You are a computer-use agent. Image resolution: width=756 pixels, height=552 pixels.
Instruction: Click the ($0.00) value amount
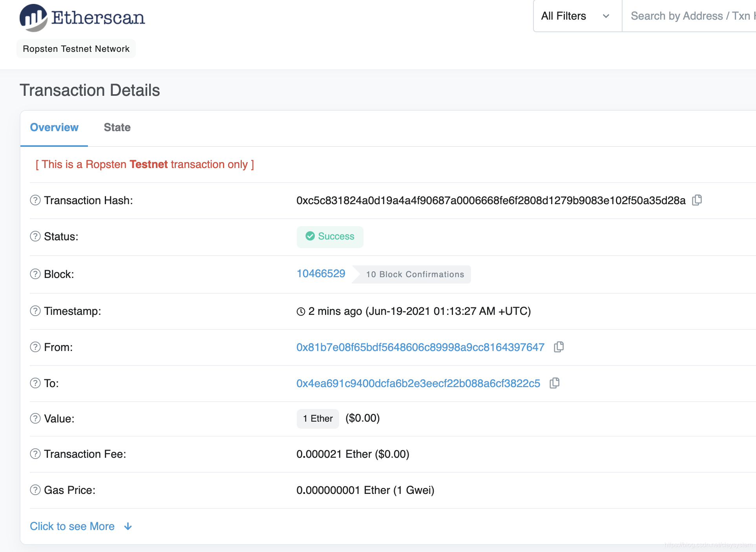point(363,418)
